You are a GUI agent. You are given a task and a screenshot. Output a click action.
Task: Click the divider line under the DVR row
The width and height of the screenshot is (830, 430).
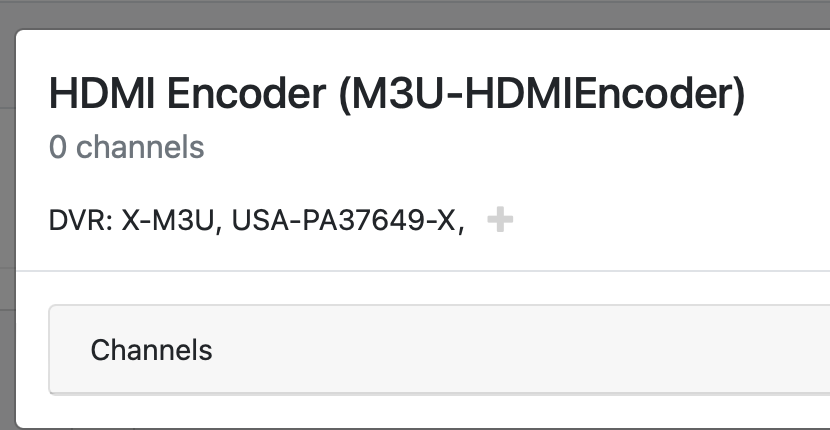[400, 270]
